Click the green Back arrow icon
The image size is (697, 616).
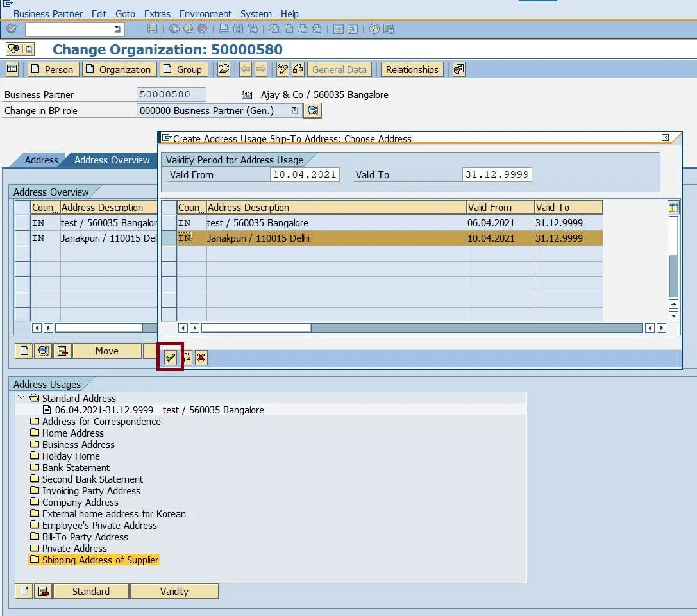[173, 29]
